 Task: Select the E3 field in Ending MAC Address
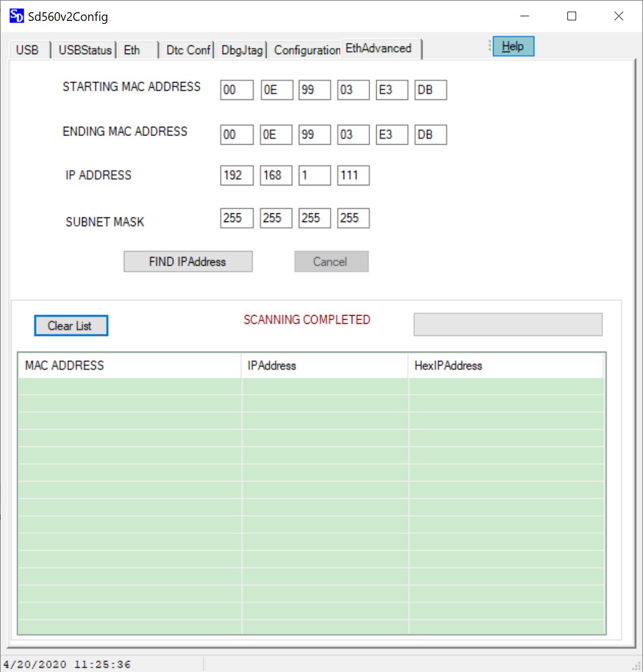tap(391, 134)
